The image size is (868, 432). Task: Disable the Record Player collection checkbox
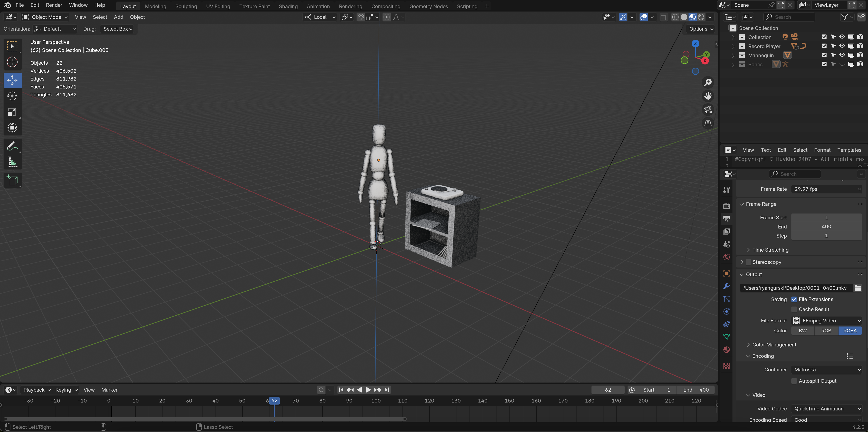coord(824,46)
